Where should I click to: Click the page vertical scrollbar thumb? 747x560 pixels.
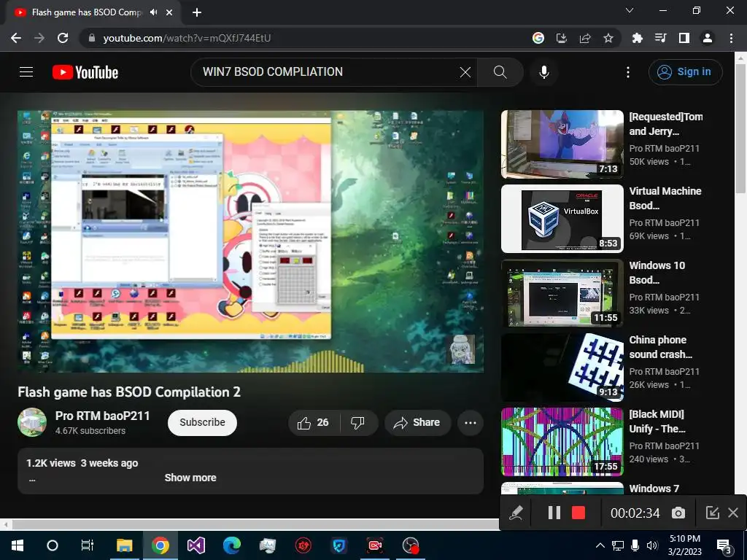740,128
